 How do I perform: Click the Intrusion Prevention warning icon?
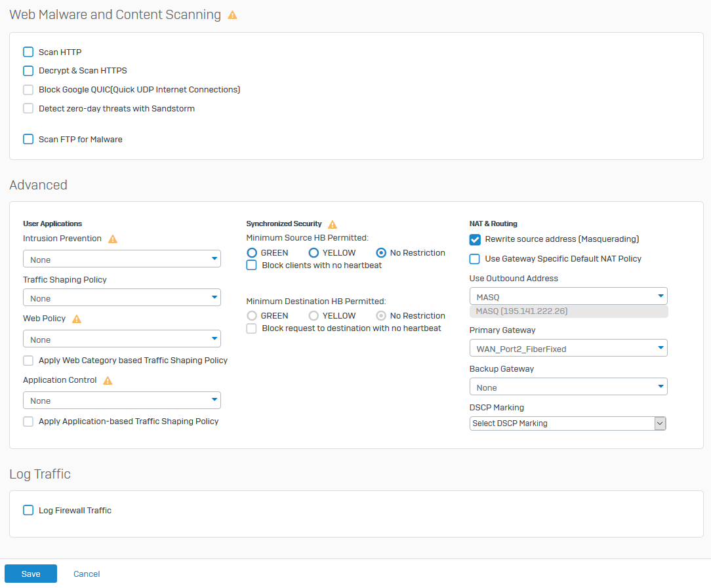click(113, 239)
